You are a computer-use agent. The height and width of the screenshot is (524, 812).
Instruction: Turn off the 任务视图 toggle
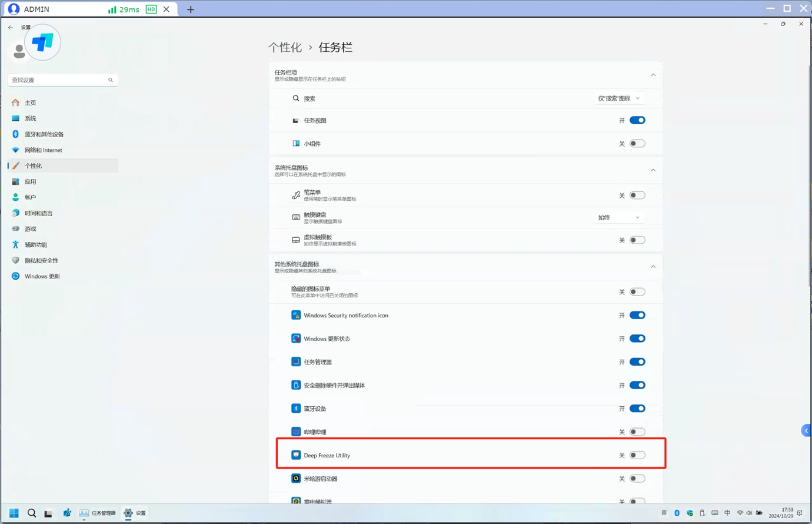tap(637, 120)
